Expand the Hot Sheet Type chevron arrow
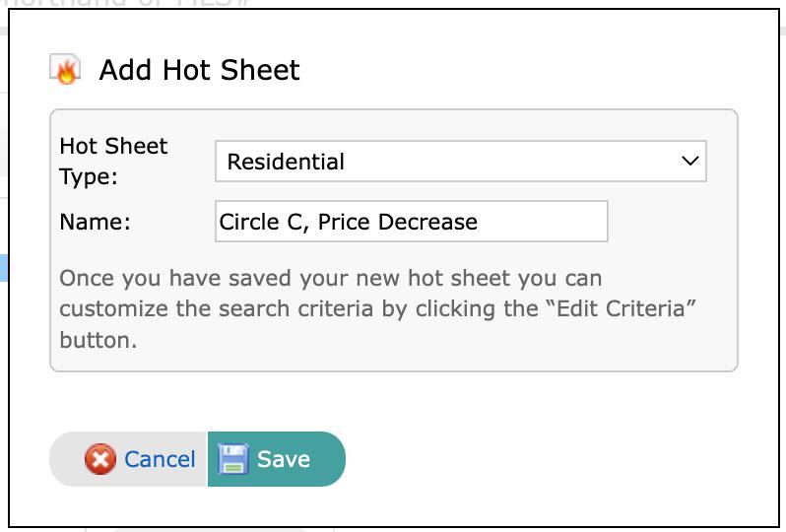786x532 pixels. (689, 162)
